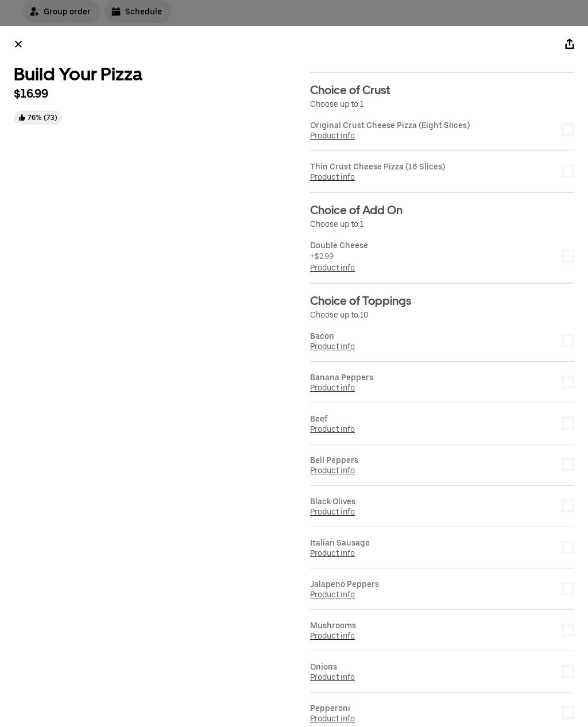The image size is (588, 727).
Task: Click the Schedule button
Action: (x=137, y=11)
